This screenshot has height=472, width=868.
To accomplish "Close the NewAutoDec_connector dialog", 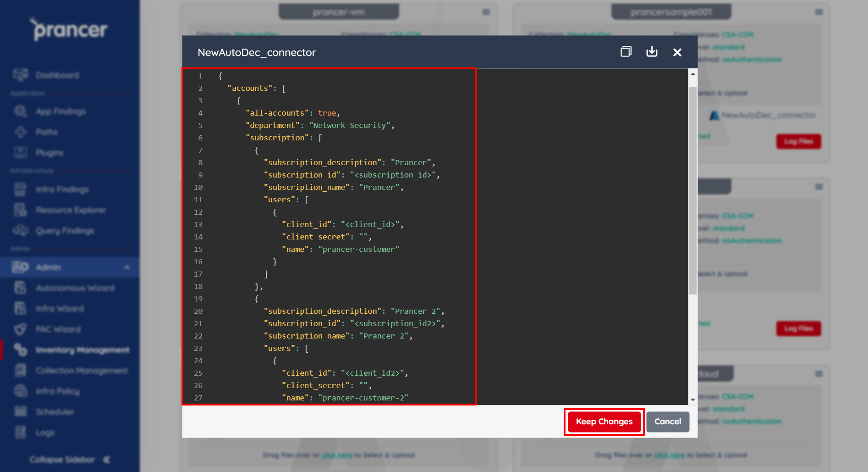I will [x=677, y=52].
